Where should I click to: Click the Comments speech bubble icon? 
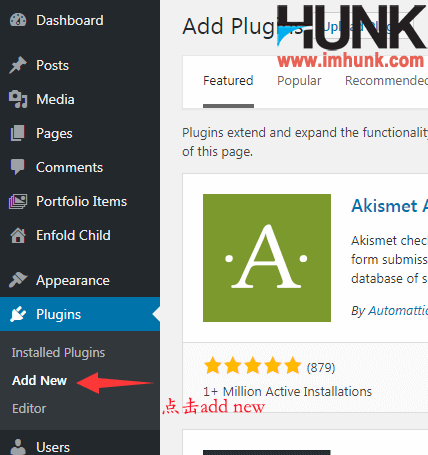click(x=18, y=167)
